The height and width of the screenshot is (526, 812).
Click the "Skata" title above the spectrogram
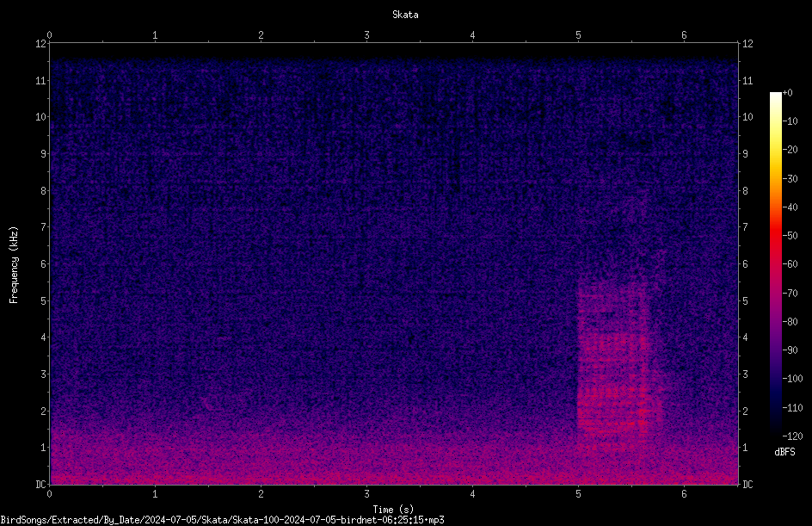coord(405,15)
